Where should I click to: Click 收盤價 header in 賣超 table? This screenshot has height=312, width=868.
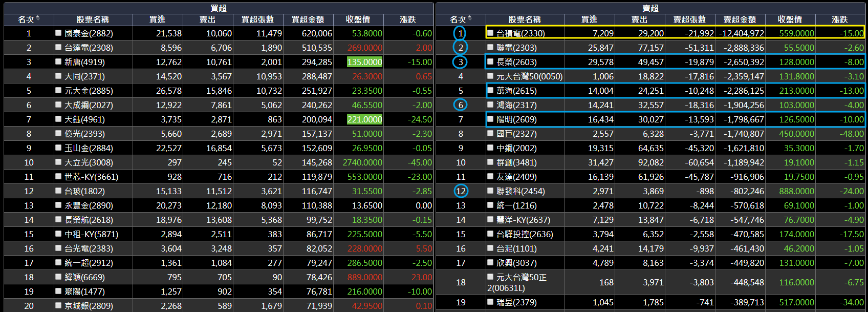click(x=790, y=19)
